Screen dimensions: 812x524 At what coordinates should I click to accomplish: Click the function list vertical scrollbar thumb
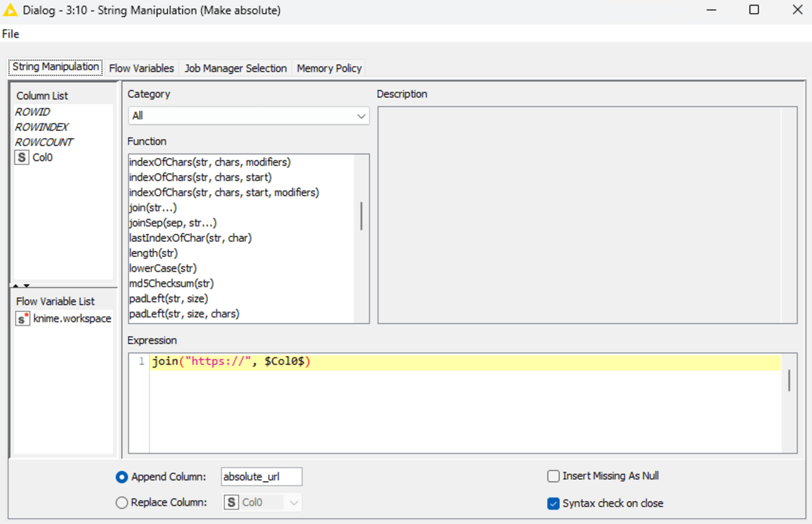(362, 216)
